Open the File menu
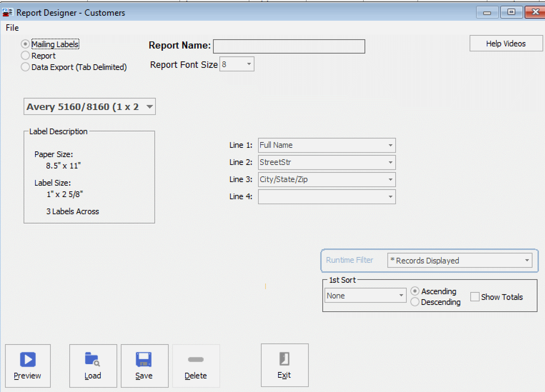 (x=12, y=27)
